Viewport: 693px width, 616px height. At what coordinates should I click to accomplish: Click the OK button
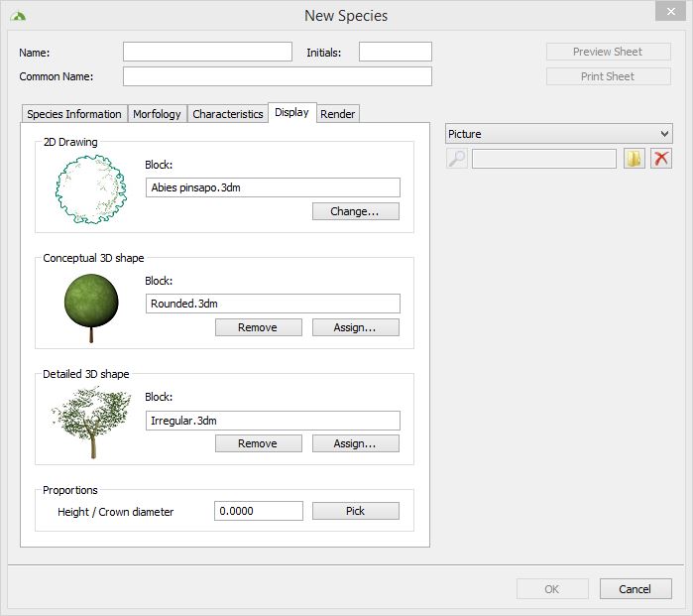[x=552, y=589]
